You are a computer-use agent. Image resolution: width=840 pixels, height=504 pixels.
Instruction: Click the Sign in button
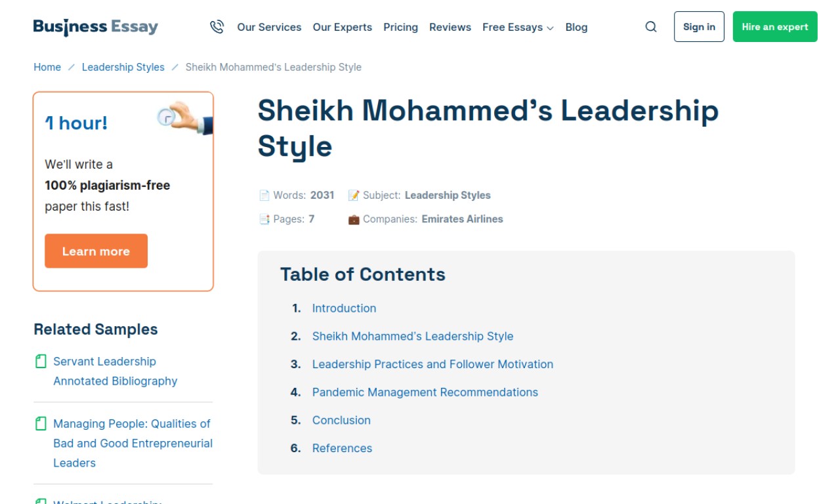pyautogui.click(x=699, y=27)
